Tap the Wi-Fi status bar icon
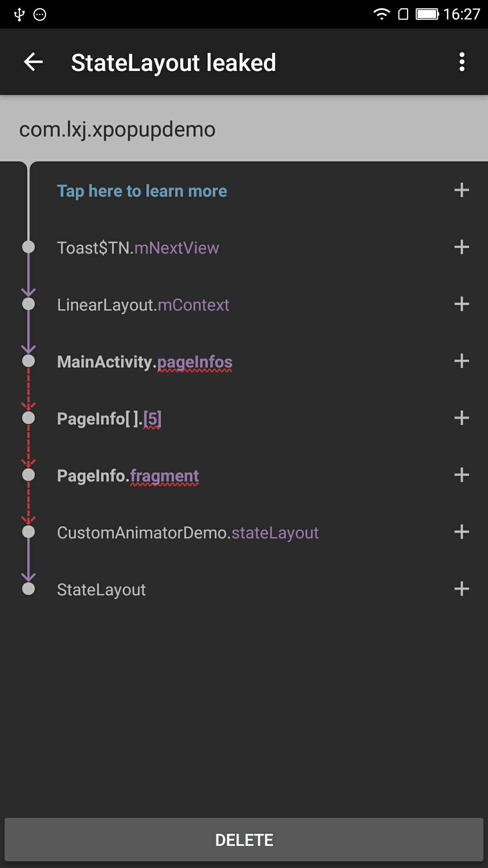Screen dimensions: 488x868 (381, 14)
